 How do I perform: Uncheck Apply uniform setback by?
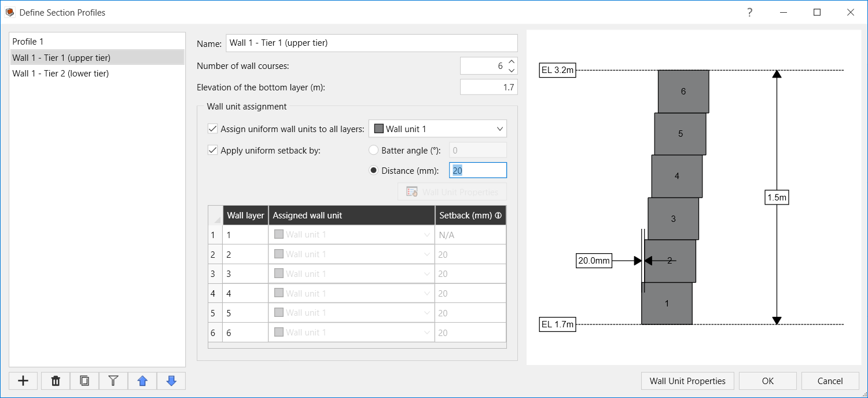click(x=212, y=150)
